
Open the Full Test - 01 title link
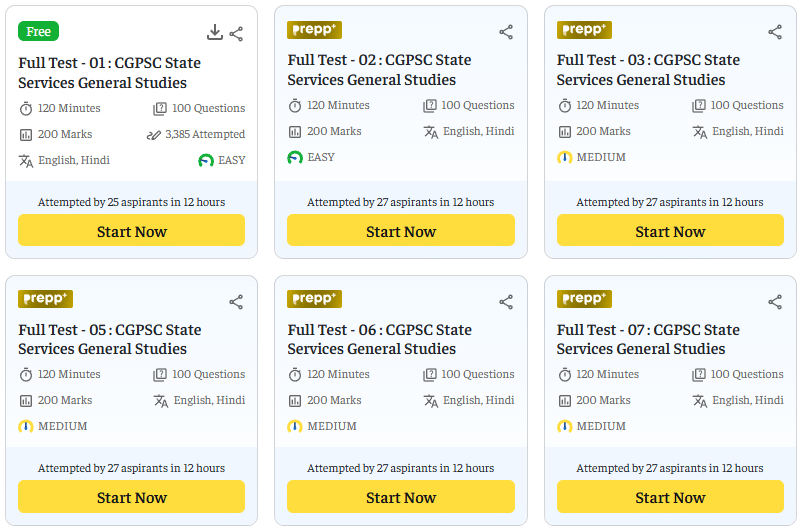pos(110,73)
